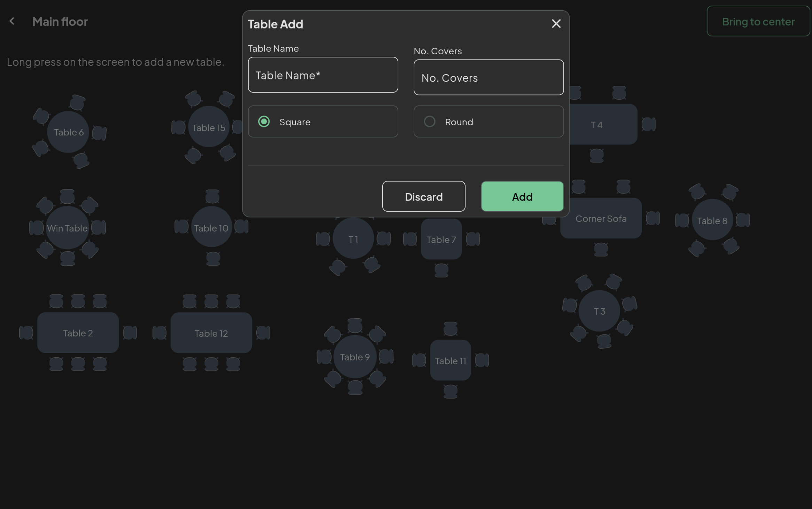Select Table 7 on the floor plan

click(x=441, y=239)
